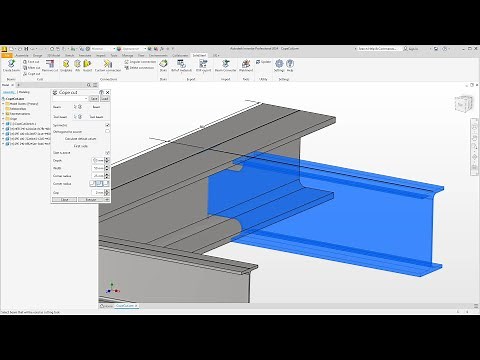Click the browser search magnifier icon
The width and height of the screenshot is (480, 360).
[89, 85]
